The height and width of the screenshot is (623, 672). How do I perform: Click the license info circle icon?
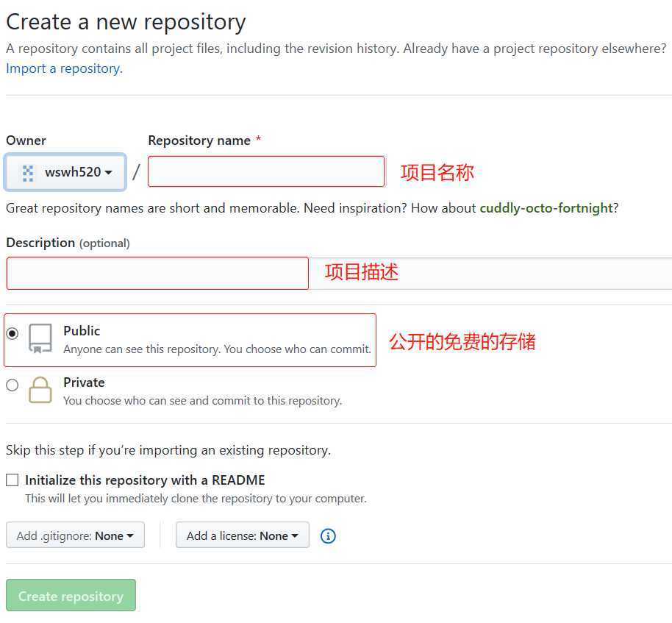pyautogui.click(x=328, y=535)
